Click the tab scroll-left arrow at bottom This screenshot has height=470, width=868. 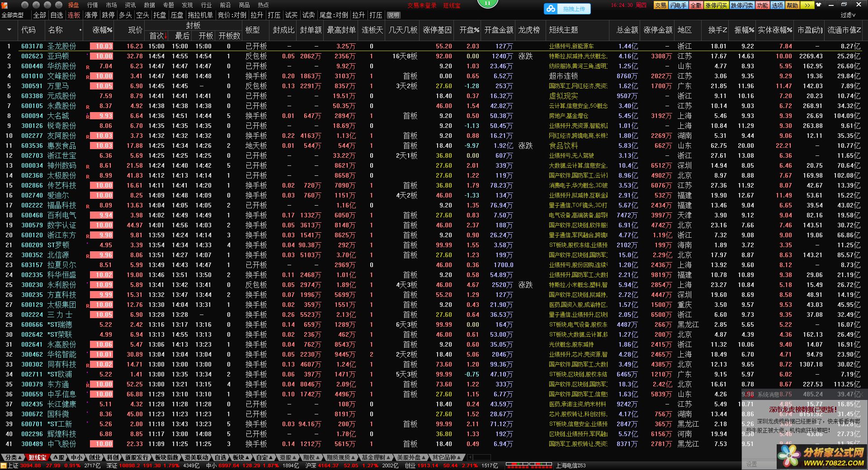[x=470, y=457]
